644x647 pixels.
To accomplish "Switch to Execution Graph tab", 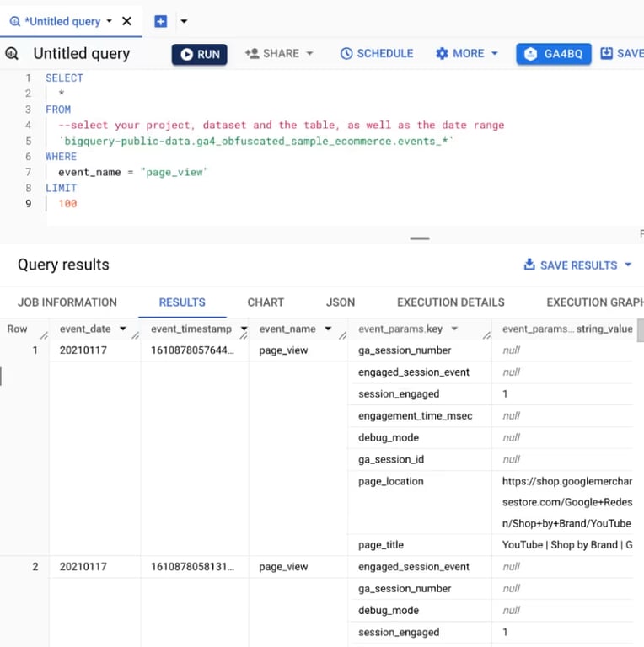I will [x=595, y=302].
